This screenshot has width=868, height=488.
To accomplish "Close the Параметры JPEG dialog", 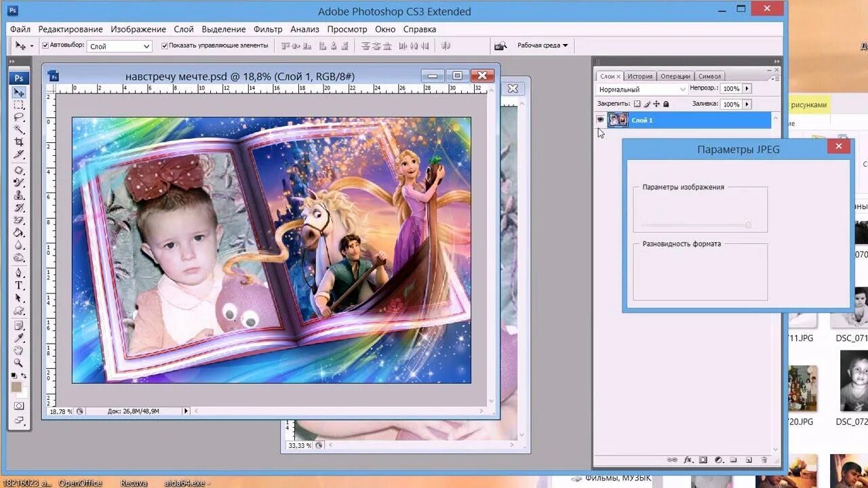I will click(839, 146).
